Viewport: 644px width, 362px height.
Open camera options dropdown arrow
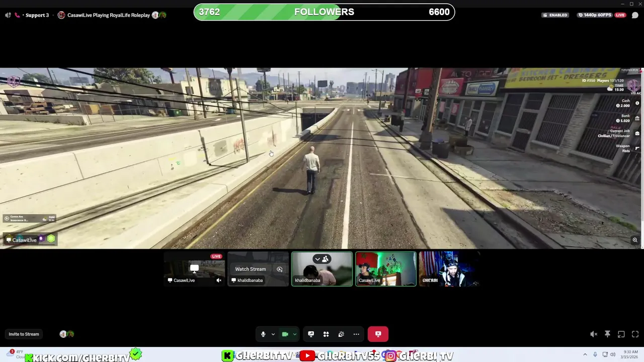pyautogui.click(x=294, y=334)
